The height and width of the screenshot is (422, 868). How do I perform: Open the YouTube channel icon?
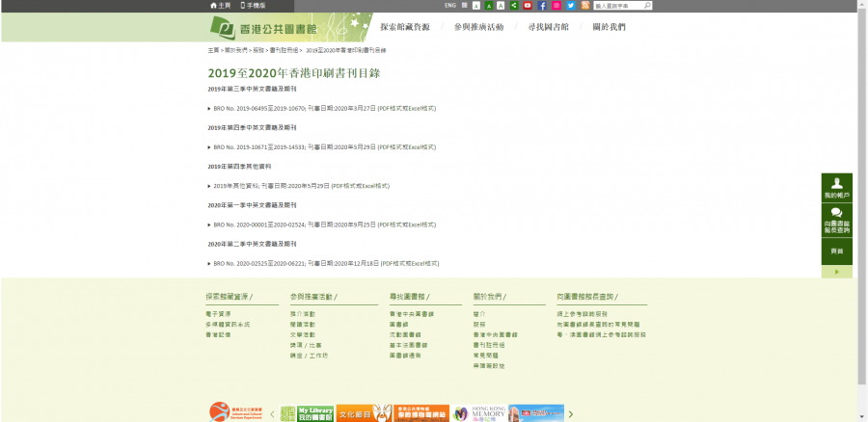click(x=528, y=6)
